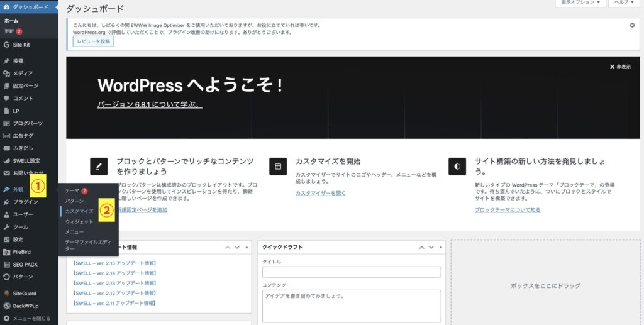
Task: Click the LP document icon
Action: (x=6, y=111)
